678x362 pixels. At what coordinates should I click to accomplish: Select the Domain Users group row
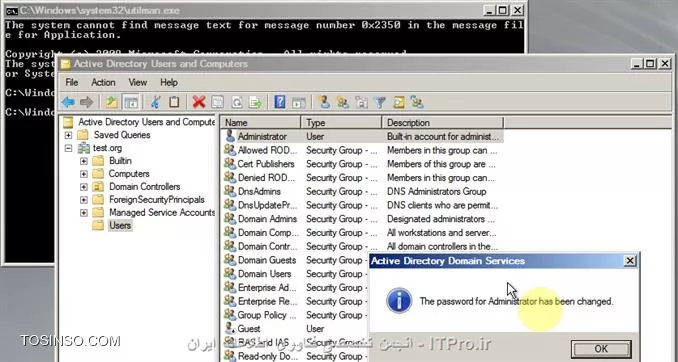pos(295,274)
